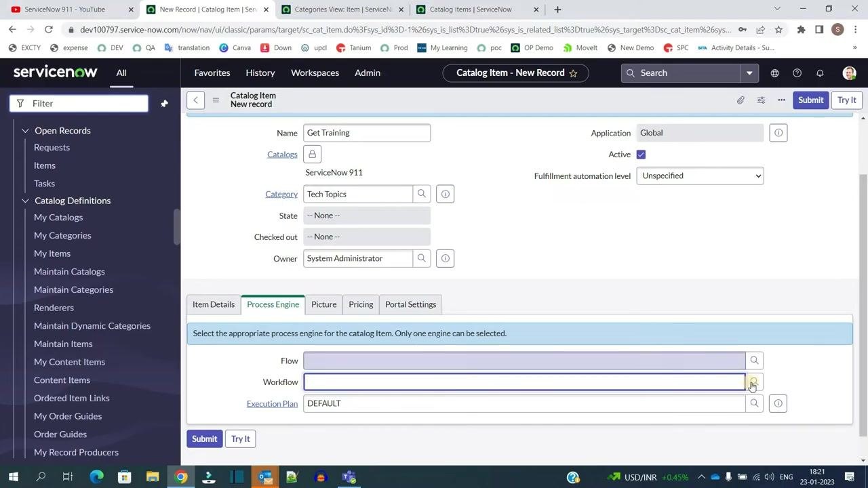The height and width of the screenshot is (488, 868).
Task: Open the form context hamburger menu
Action: (216, 100)
